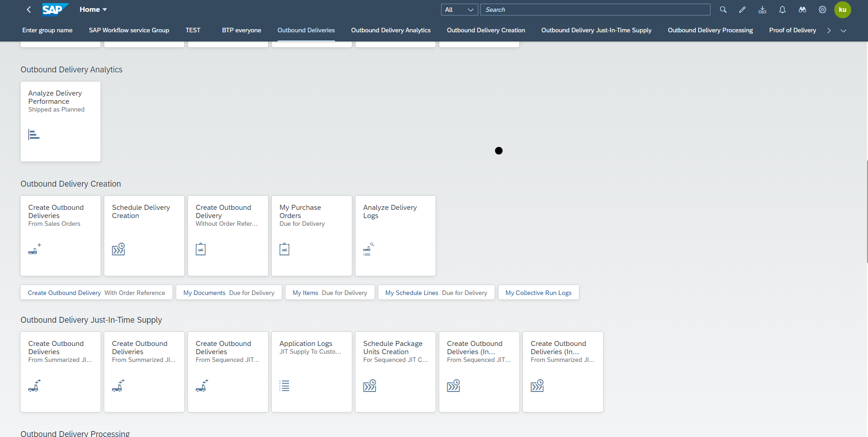The image size is (868, 437).
Task: Click the SAP logo
Action: 55,10
